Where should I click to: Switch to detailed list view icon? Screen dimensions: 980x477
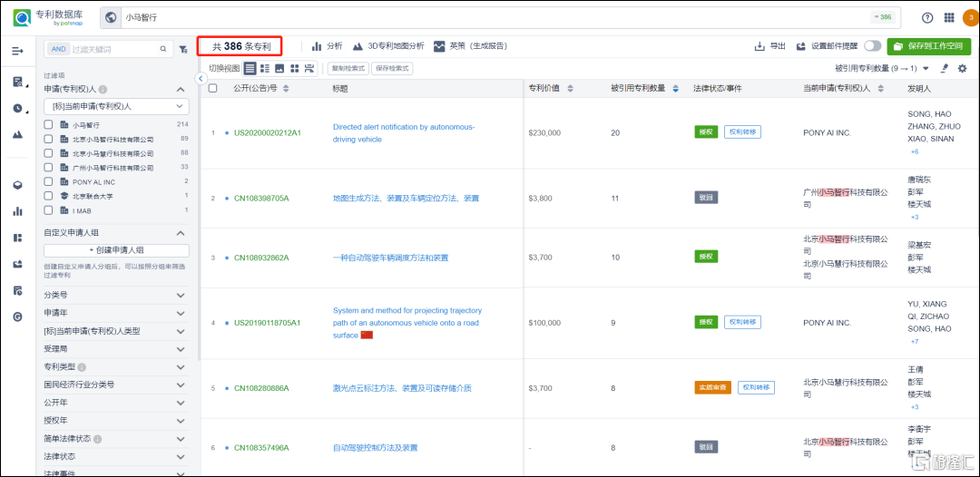tap(265, 68)
